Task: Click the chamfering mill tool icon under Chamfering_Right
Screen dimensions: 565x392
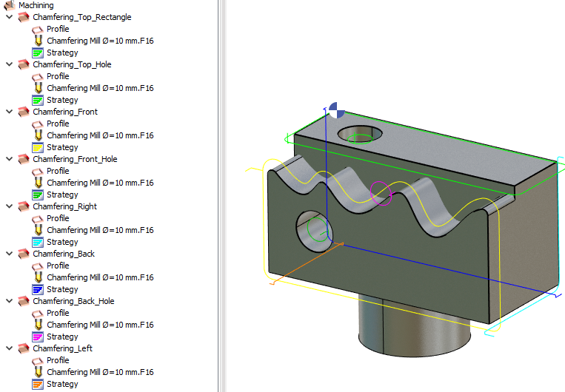Action: click(38, 230)
